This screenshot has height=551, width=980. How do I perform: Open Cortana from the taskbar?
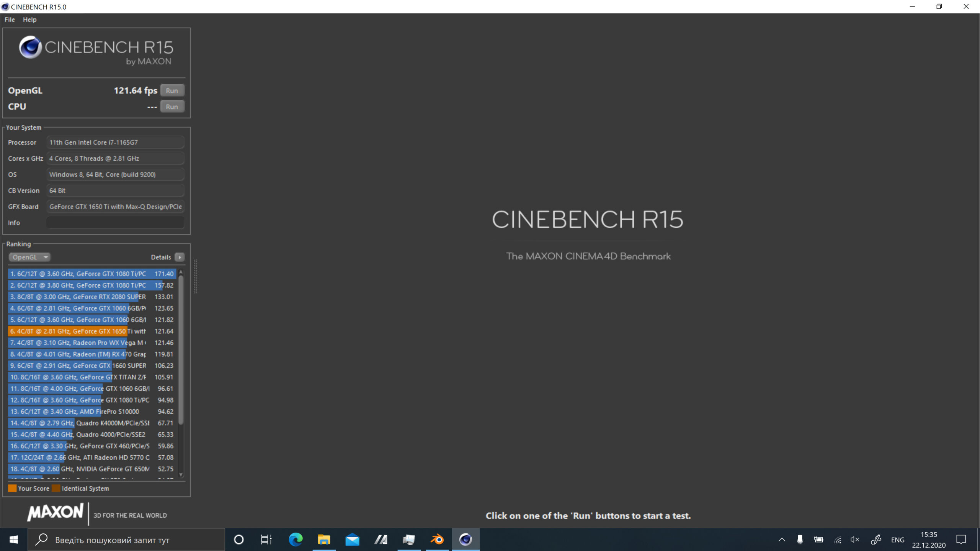click(x=239, y=540)
